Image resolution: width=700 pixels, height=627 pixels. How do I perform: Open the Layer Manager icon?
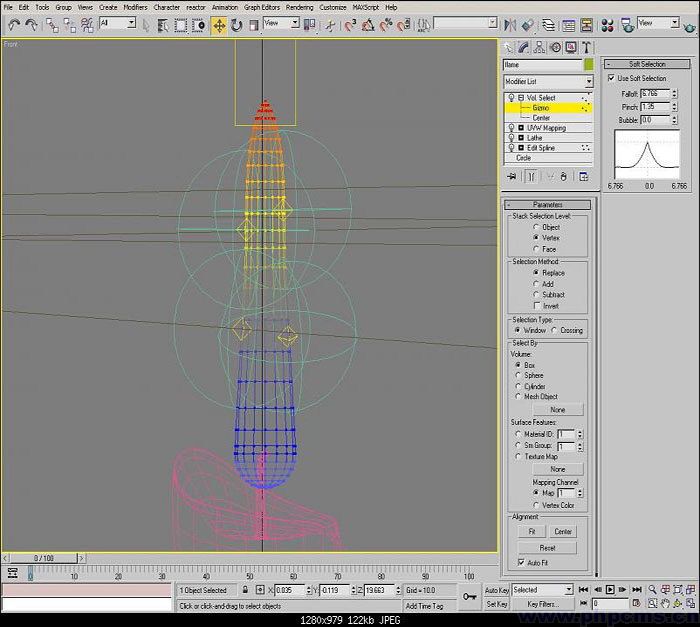tap(548, 25)
